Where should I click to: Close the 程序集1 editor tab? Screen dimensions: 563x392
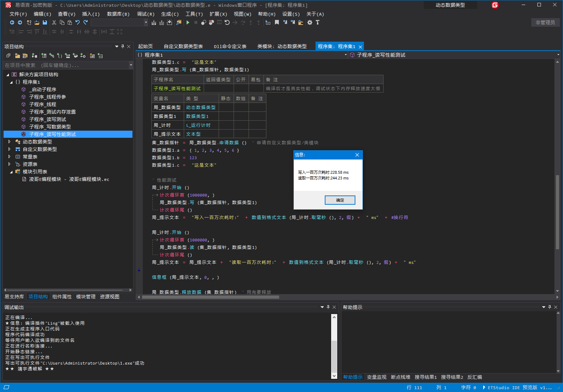click(x=360, y=47)
